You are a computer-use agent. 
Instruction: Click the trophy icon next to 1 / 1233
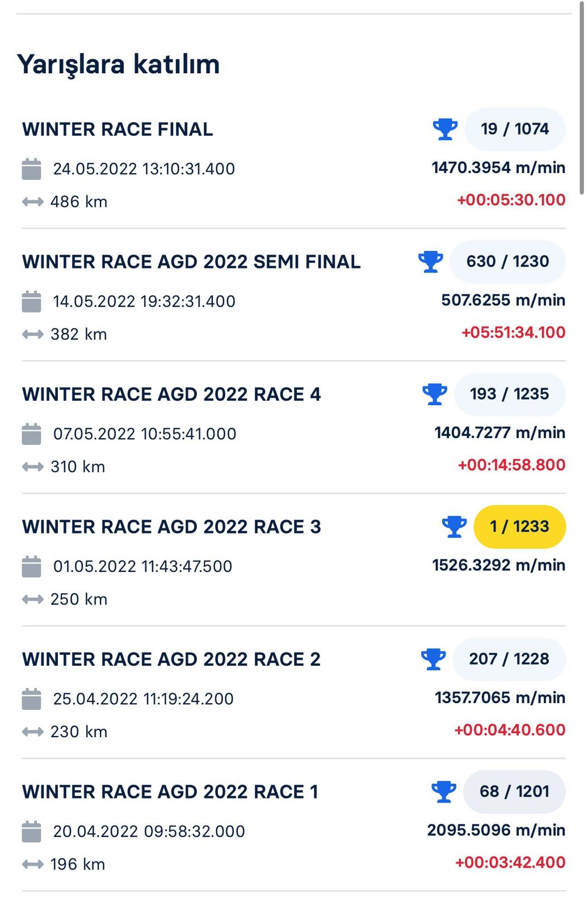pyautogui.click(x=454, y=527)
